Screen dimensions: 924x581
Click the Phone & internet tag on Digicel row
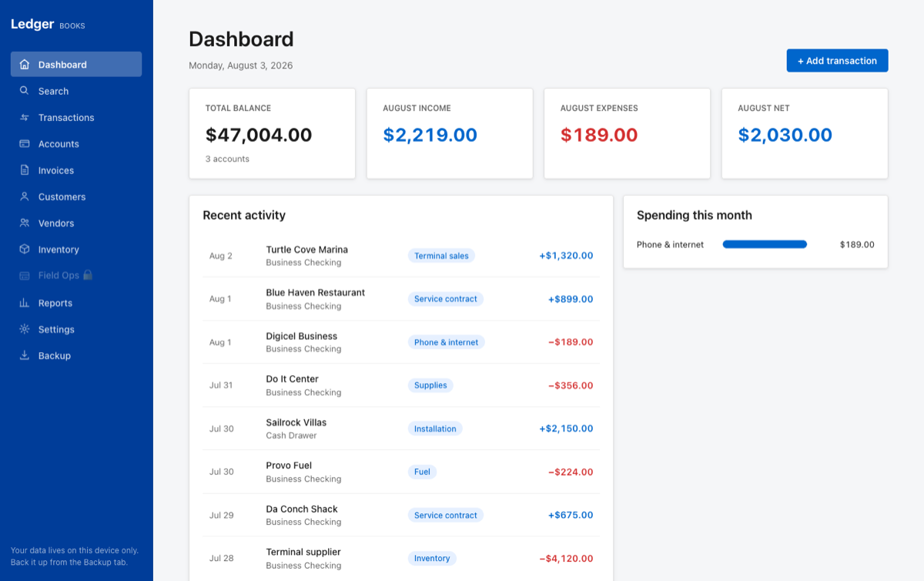[446, 342]
